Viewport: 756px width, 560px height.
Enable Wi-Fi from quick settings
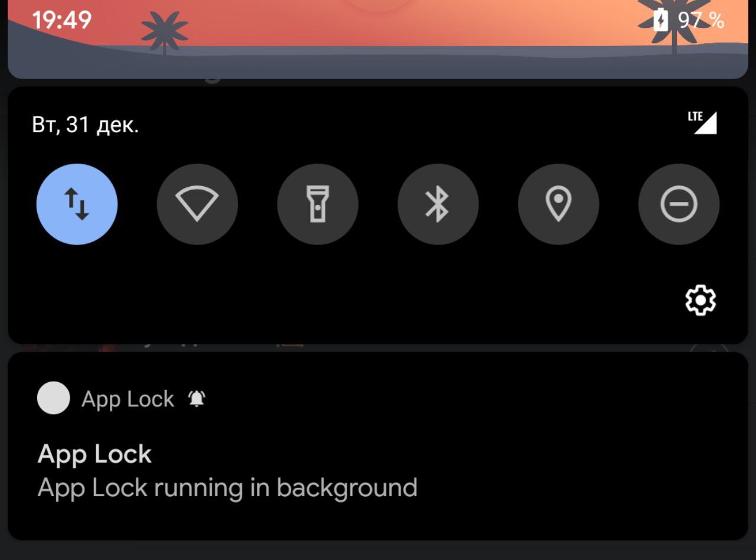pos(197,204)
